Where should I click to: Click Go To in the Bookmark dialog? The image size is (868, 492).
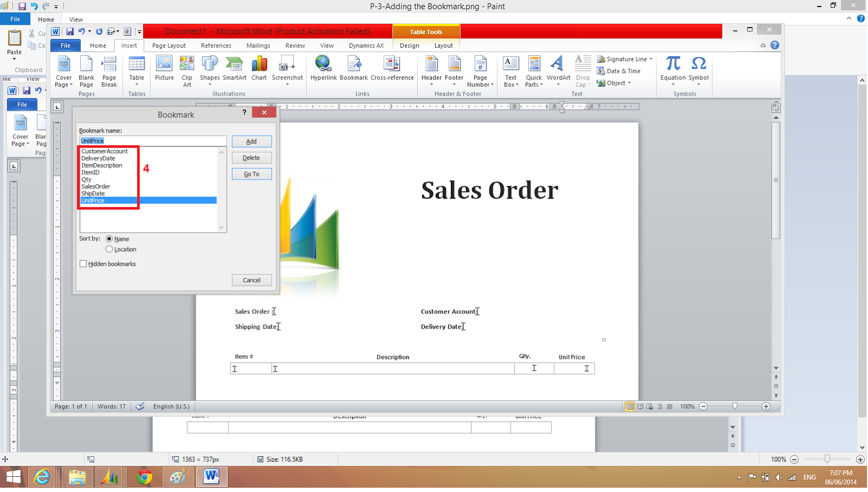[252, 174]
